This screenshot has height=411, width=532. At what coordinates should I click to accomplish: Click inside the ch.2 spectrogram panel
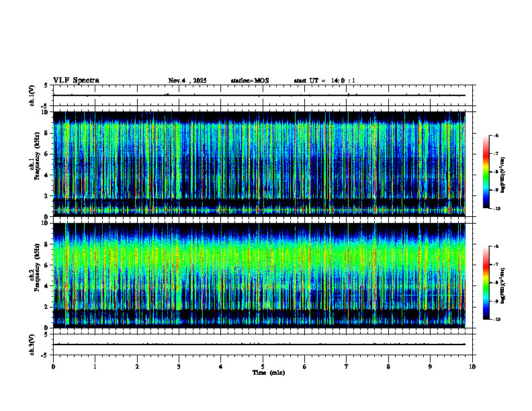[259, 275]
